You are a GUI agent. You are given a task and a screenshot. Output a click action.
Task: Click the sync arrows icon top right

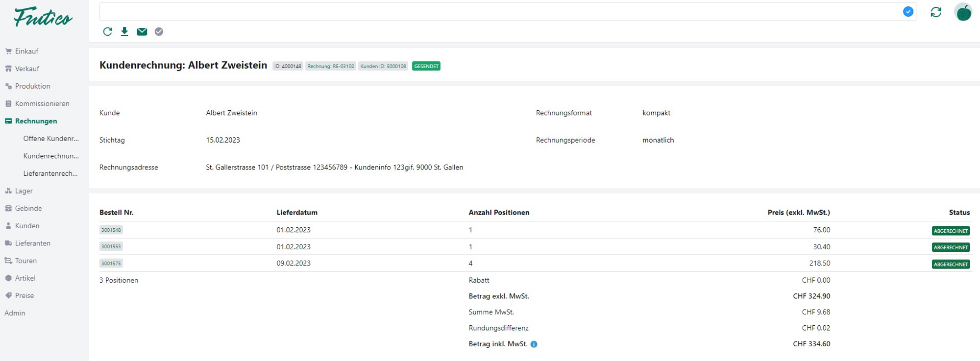click(x=936, y=12)
